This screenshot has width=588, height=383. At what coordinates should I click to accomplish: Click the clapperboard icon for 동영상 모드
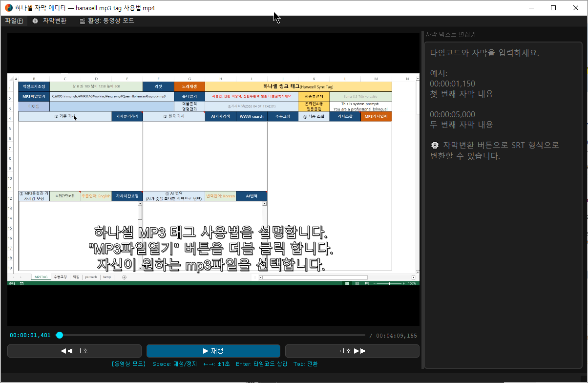click(x=83, y=21)
